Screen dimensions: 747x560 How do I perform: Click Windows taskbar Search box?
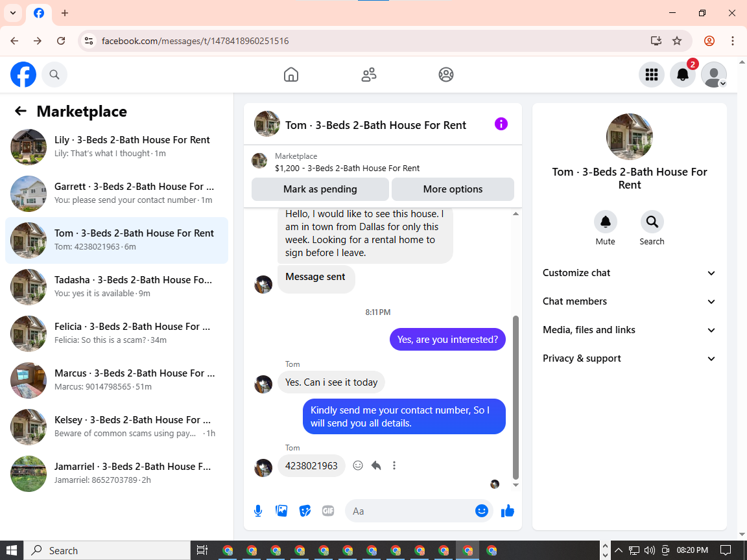(x=107, y=550)
